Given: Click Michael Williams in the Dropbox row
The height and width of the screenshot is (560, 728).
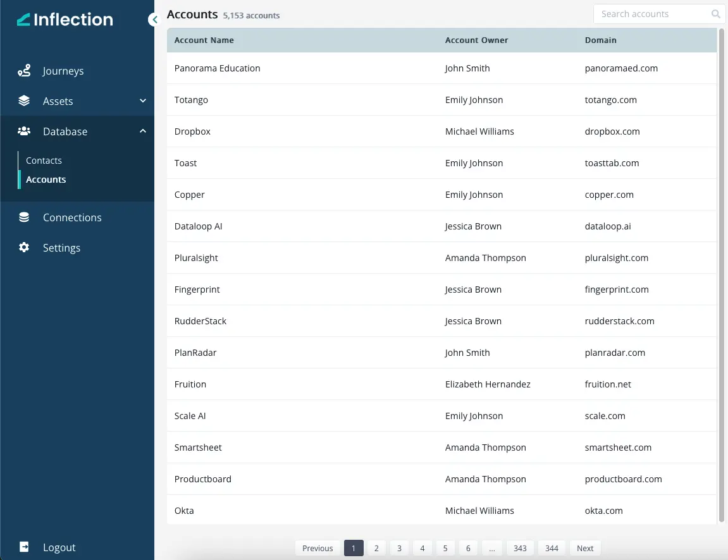Looking at the screenshot, I should (479, 131).
